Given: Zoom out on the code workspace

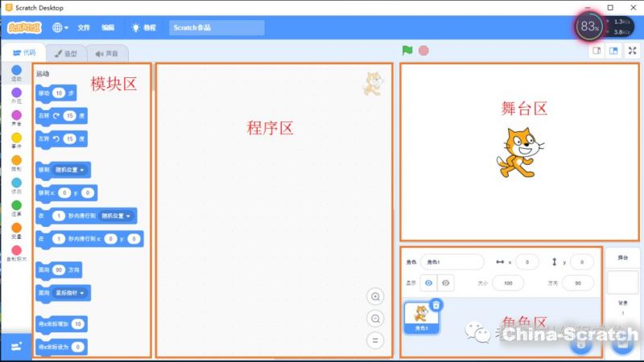Looking at the screenshot, I should click(x=374, y=319).
